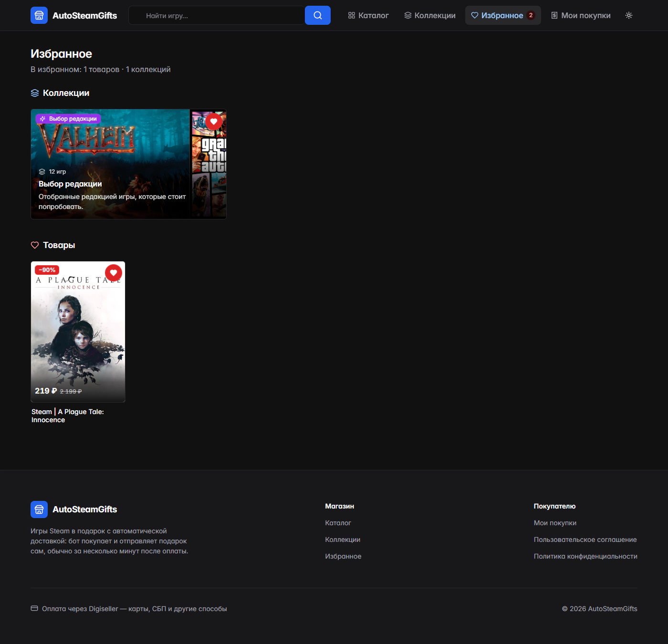Click the footer AutoSteamGifts logo icon
Screen dimensions: 668x644
click(x=39, y=509)
